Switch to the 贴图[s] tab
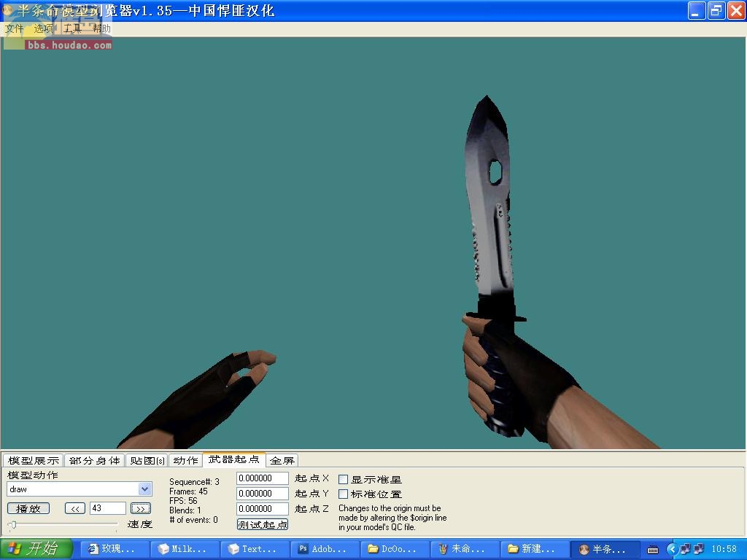Screen dimensions: 747x560 147,461
